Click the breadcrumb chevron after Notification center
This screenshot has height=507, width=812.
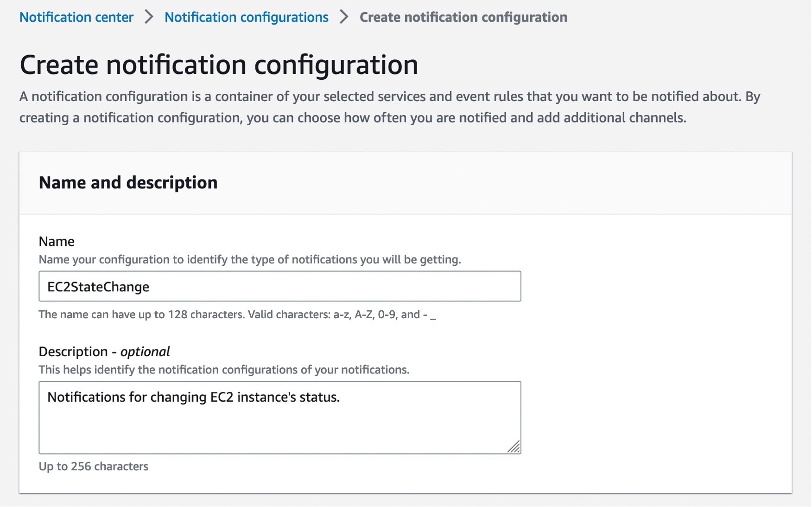pos(149,17)
